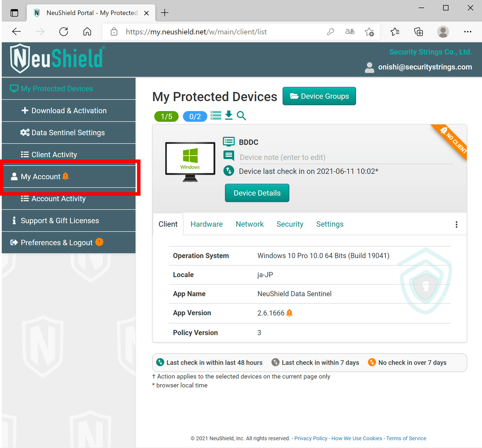Click the onishi@securitystrings.com user name

click(425, 67)
